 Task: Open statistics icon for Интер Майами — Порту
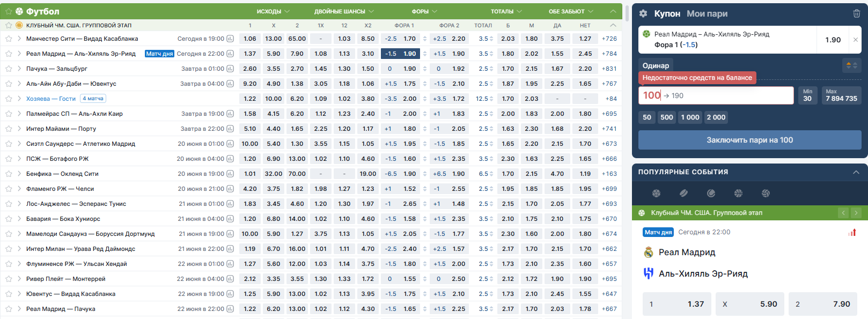(230, 129)
